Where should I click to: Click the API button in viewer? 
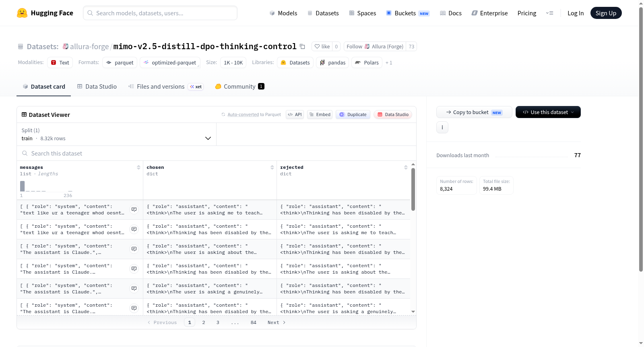click(x=295, y=114)
